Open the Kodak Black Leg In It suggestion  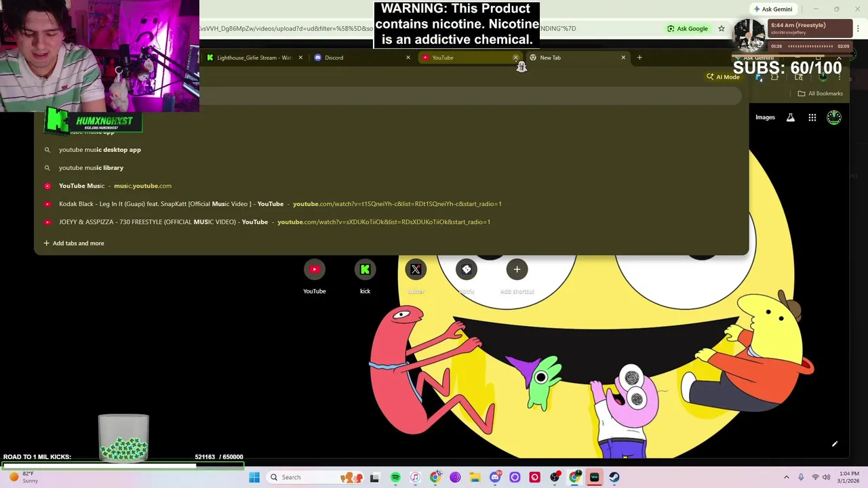point(391,204)
